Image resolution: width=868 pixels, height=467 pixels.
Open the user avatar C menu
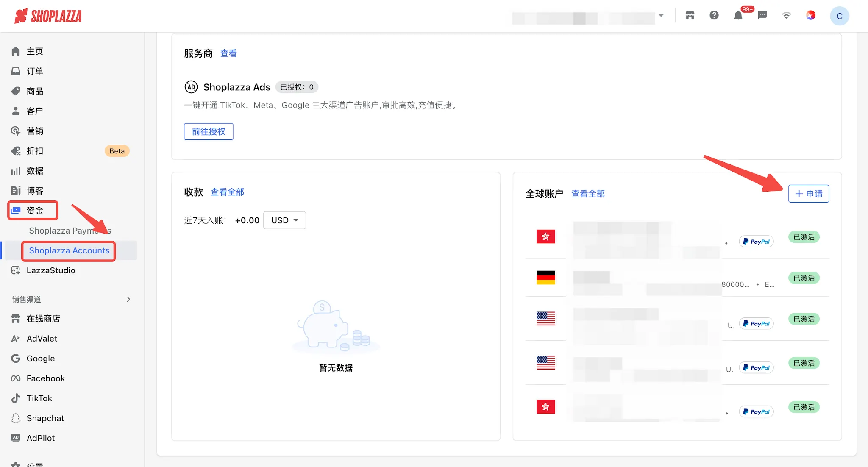click(840, 16)
